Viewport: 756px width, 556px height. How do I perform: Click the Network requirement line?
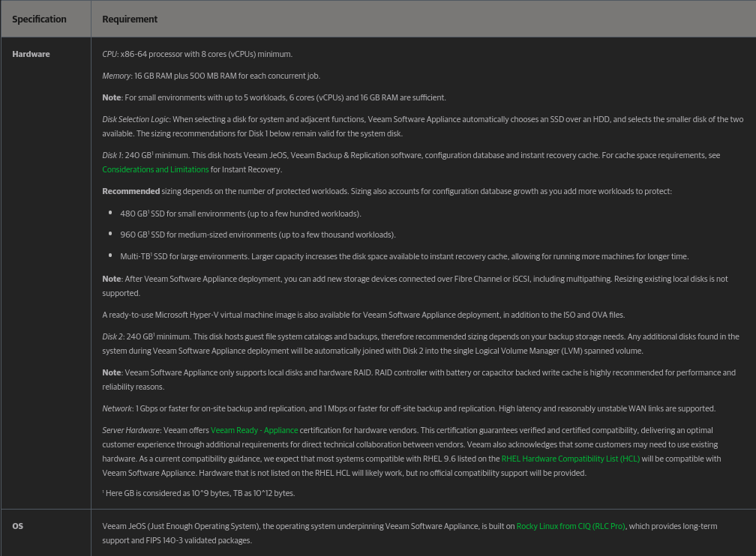[409, 408]
